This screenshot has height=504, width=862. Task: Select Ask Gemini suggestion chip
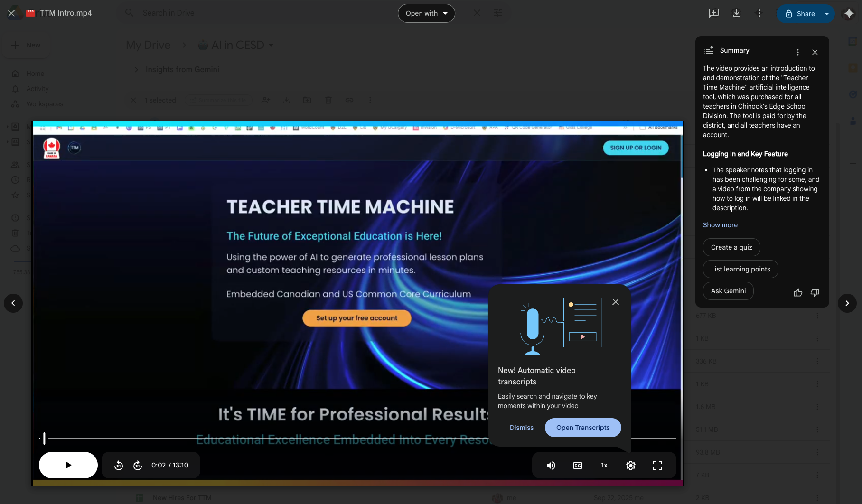[x=728, y=291]
